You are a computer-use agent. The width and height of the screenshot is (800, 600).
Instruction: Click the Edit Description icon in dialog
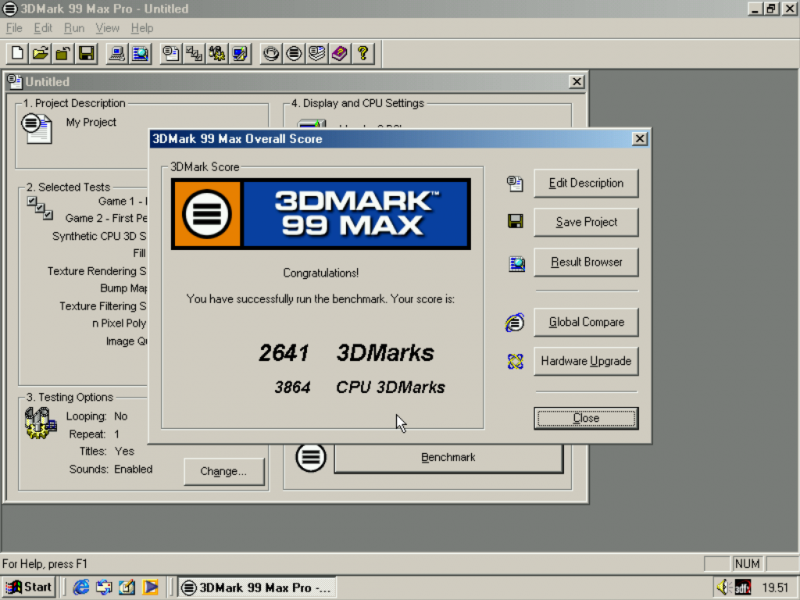pos(515,183)
